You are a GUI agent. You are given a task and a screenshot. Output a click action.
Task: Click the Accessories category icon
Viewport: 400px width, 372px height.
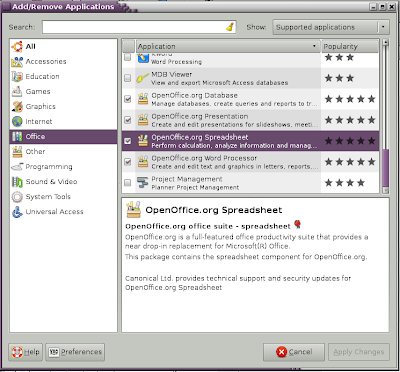(17, 62)
